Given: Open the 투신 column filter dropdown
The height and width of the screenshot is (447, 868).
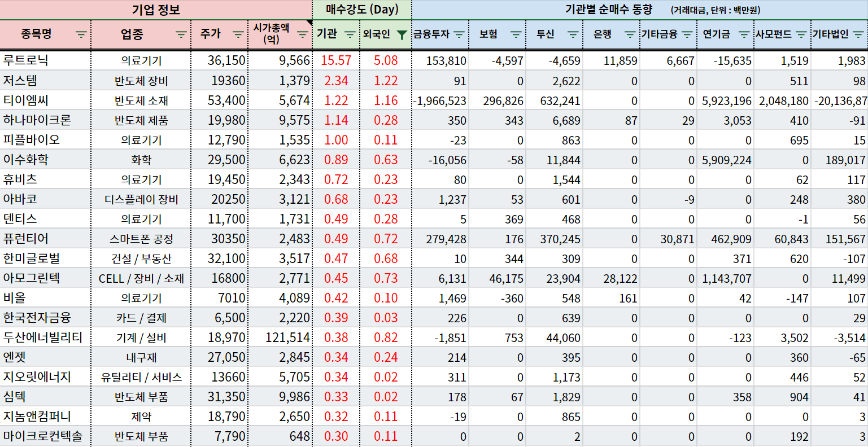Looking at the screenshot, I should 573,34.
